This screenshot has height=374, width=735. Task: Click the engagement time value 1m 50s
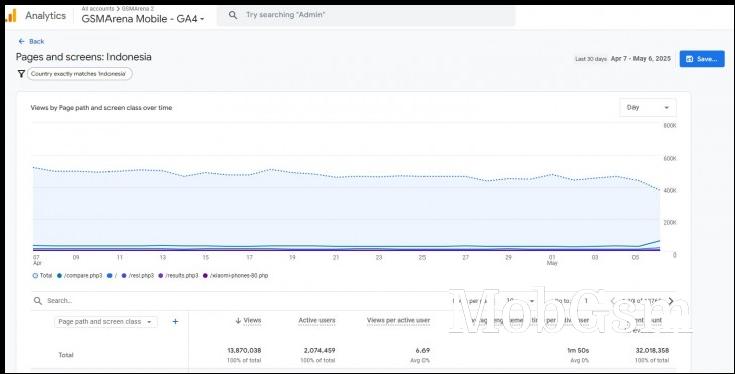[x=578, y=350]
